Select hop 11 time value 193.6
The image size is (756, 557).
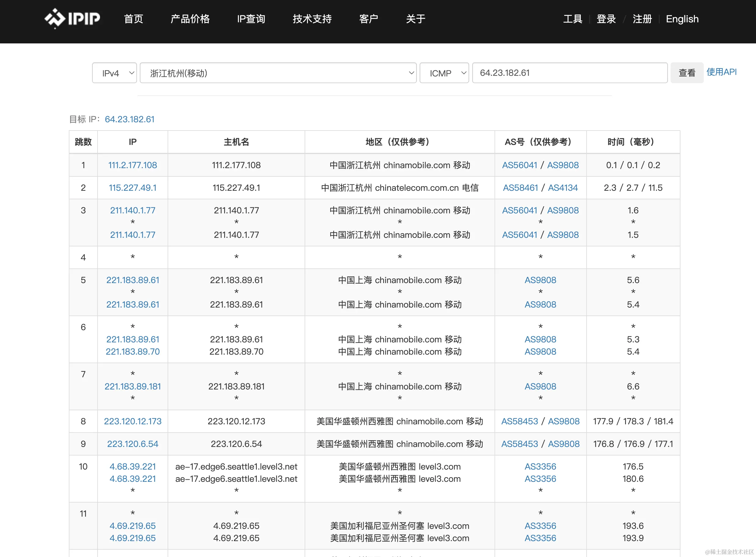tap(633, 526)
